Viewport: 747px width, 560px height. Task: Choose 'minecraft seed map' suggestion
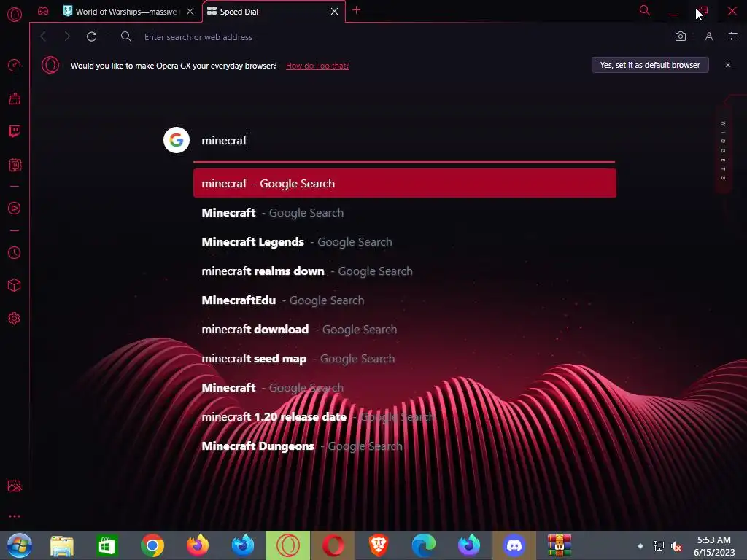click(x=404, y=358)
